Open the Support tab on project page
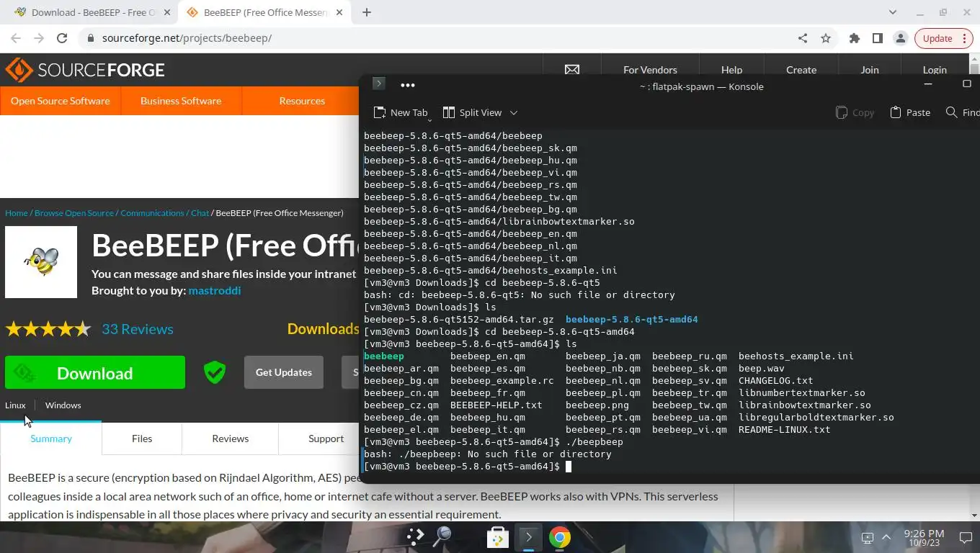Viewport: 980px width, 553px height. (x=326, y=439)
